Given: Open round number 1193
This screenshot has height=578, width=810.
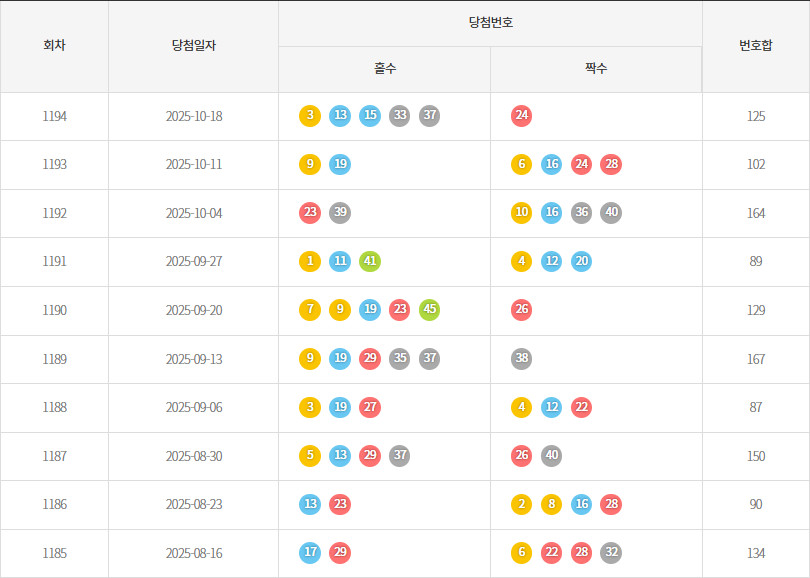Looking at the screenshot, I should 55,165.
